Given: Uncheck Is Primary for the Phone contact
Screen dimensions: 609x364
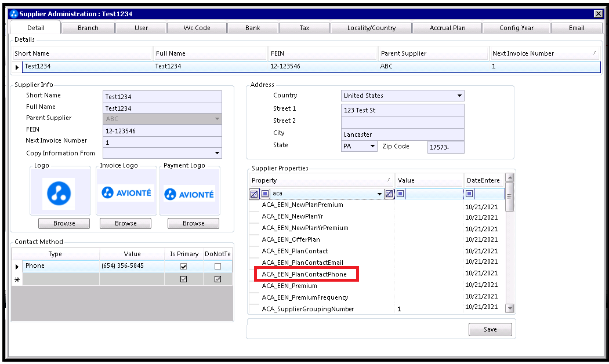Looking at the screenshot, I should point(184,267).
